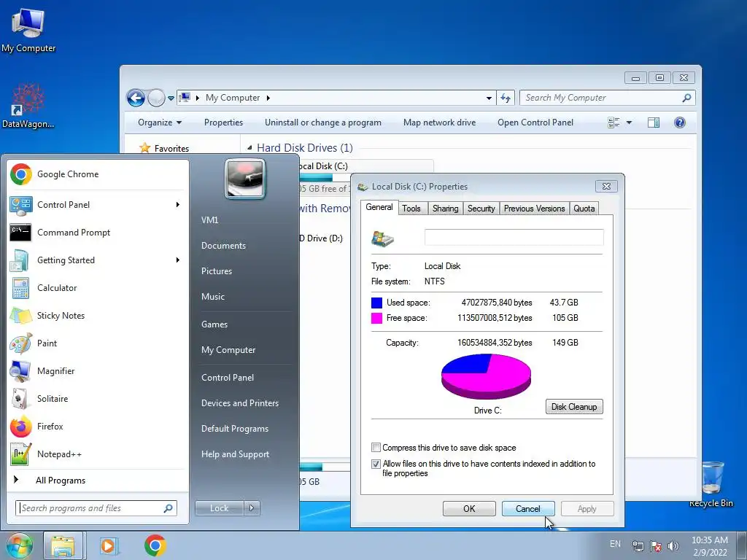Viewport: 747px width, 560px height.
Task: Click the Search My Computer field
Action: (608, 98)
